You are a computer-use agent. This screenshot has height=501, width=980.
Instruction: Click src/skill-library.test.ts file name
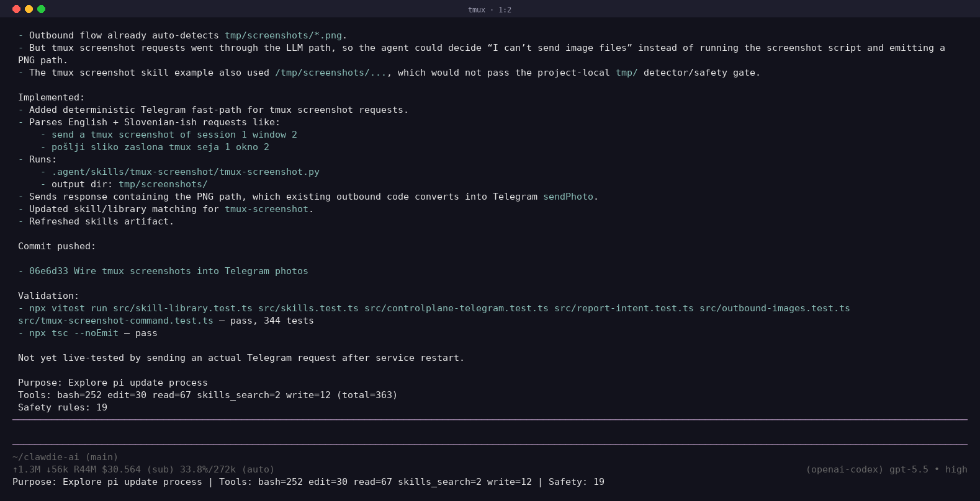point(182,308)
